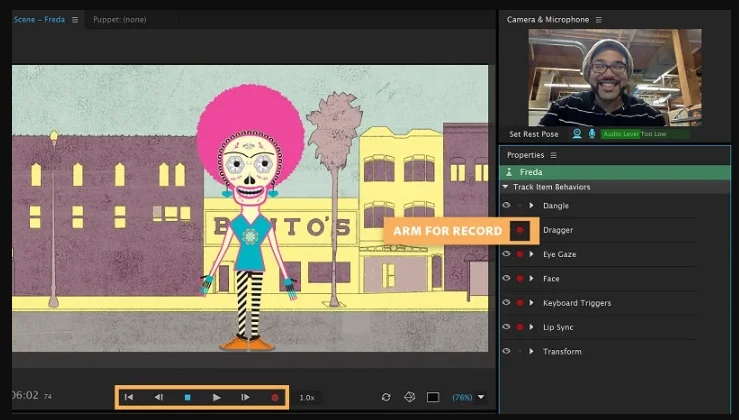
Task: Go to the start of the scene
Action: click(129, 397)
